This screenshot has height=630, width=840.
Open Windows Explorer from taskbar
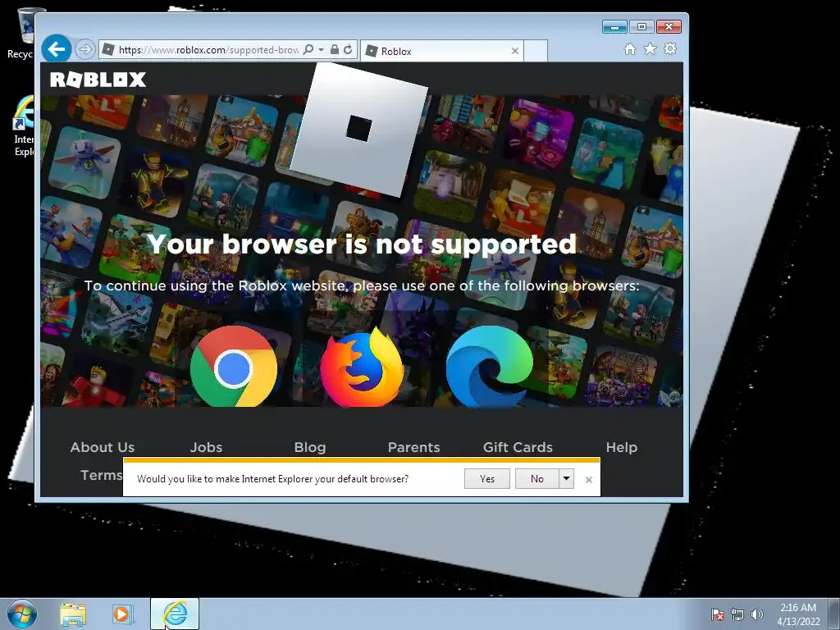point(73,614)
